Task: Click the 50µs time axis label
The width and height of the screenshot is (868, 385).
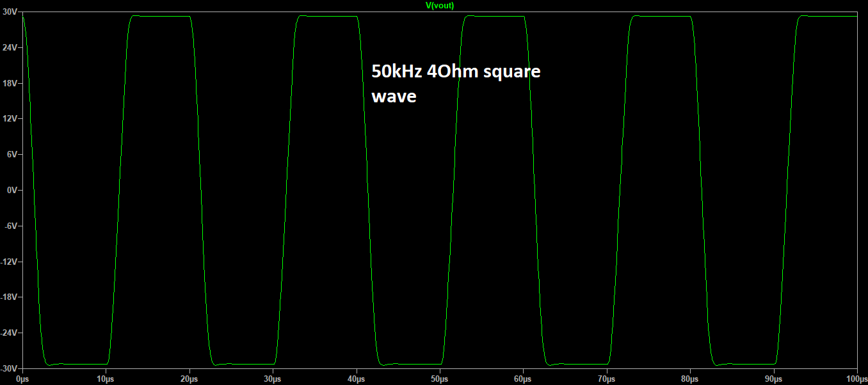Action: [x=440, y=380]
